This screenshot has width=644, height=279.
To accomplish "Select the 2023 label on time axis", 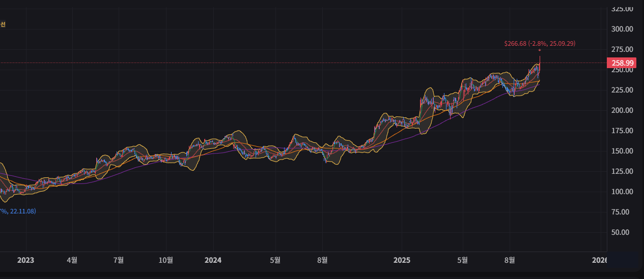I will [25, 260].
